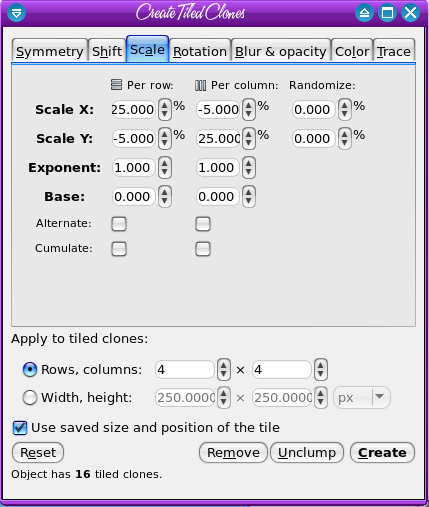Open the window menu icon in title bar
This screenshot has width=429, height=507.
click(x=16, y=13)
